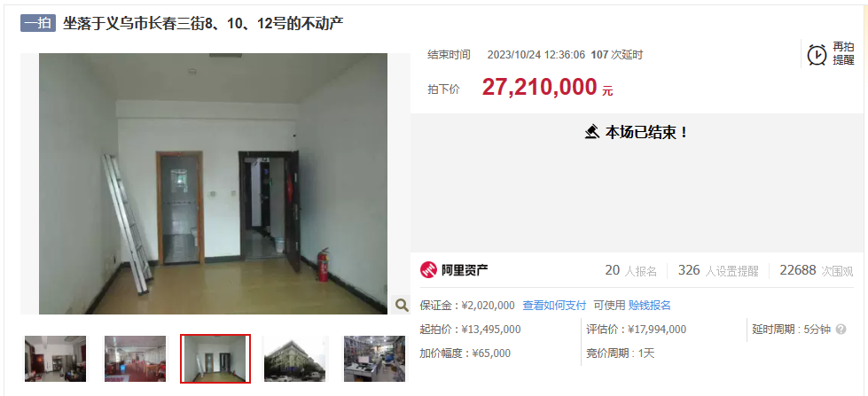Select the fifth shop interior thumbnail
868x396 pixels.
coord(375,359)
